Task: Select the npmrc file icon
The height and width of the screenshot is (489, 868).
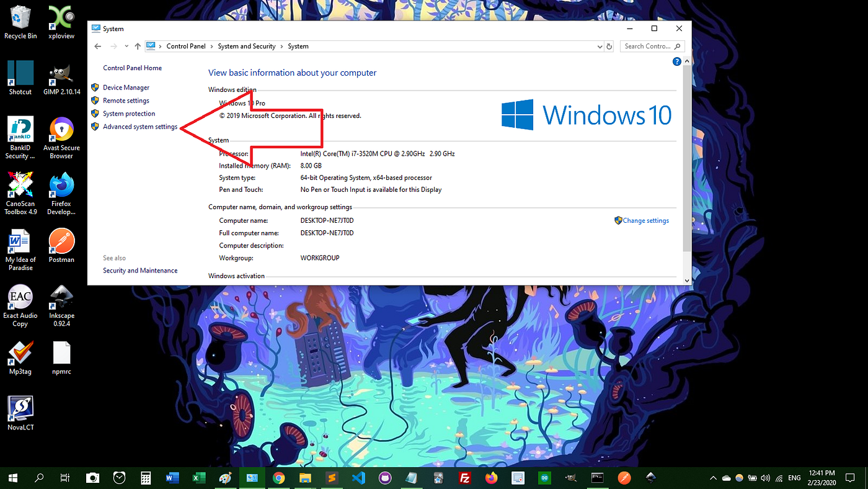Action: [61, 357]
